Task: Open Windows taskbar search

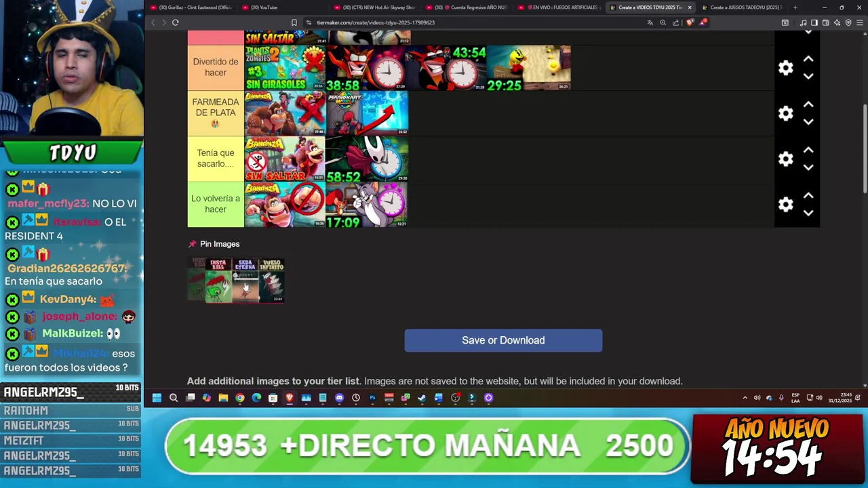Action: [174, 398]
